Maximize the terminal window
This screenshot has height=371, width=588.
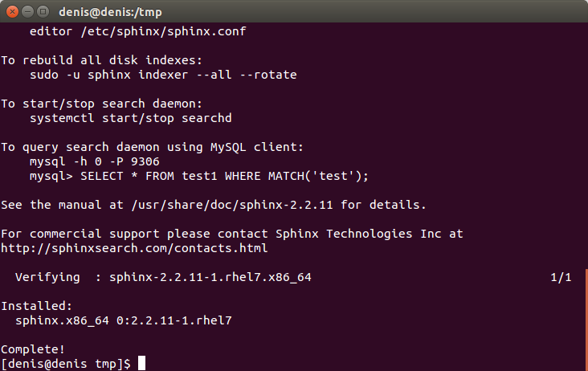43,12
